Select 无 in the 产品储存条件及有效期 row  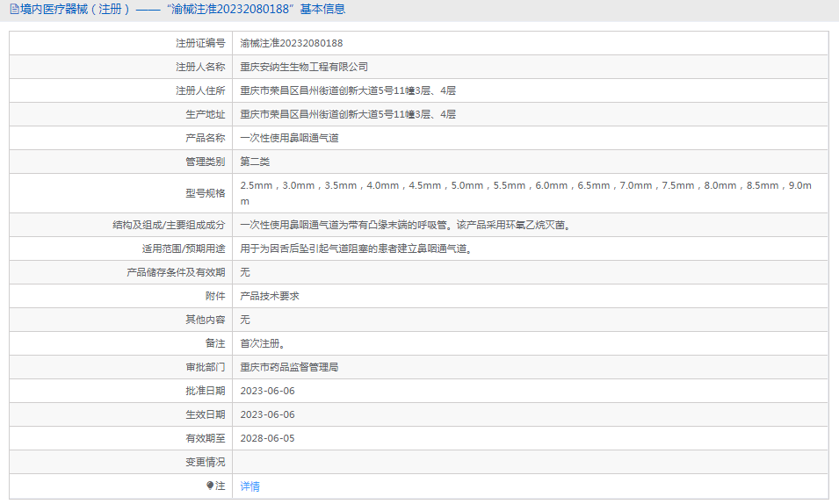click(245, 272)
